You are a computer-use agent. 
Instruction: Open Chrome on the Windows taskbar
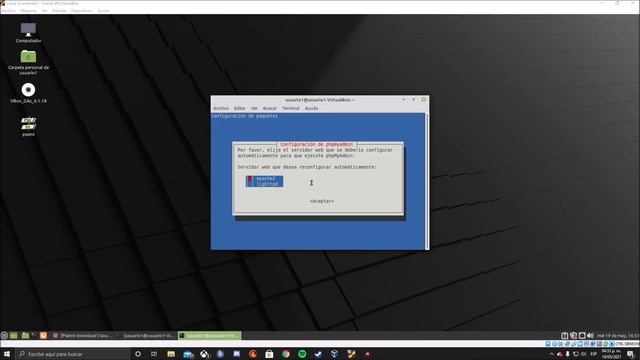point(286,354)
